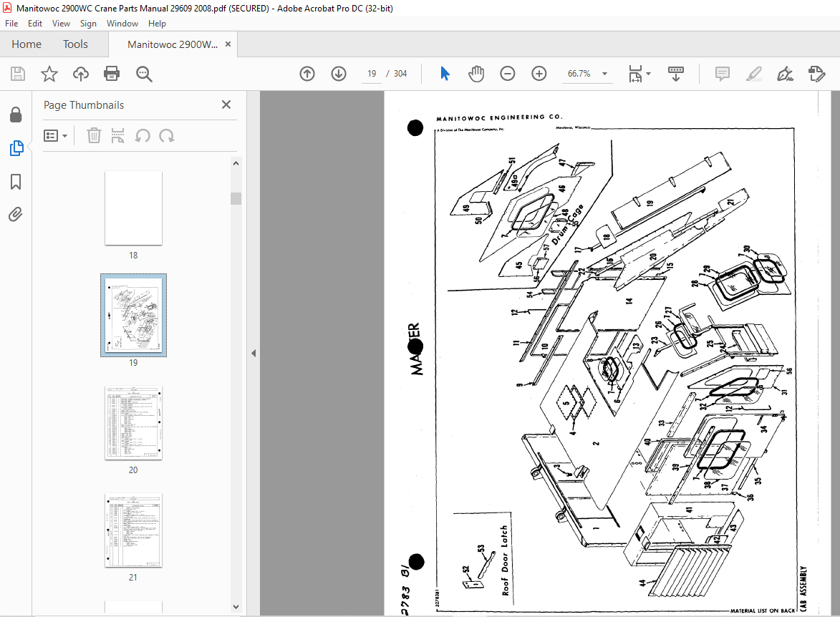Open the zoom level dropdown arrow

(605, 74)
